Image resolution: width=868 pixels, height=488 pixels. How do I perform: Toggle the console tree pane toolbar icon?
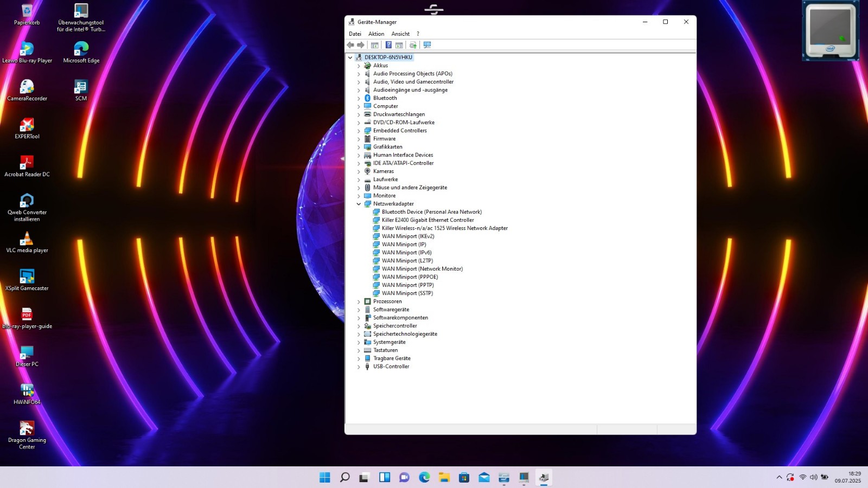(x=374, y=45)
